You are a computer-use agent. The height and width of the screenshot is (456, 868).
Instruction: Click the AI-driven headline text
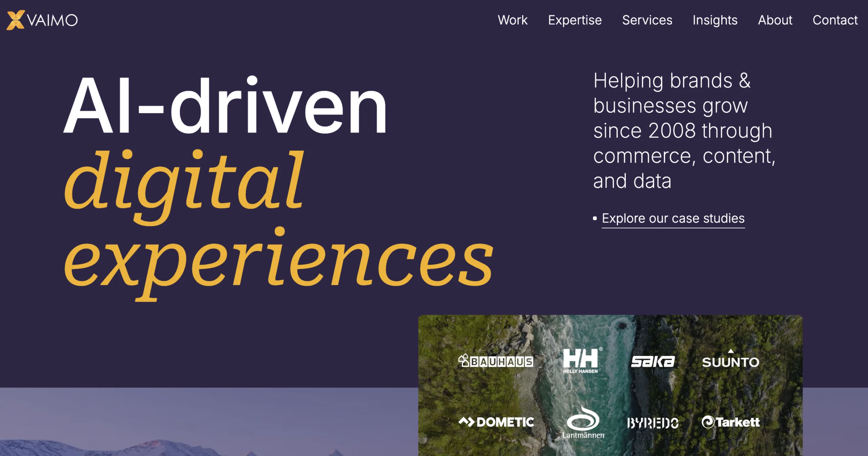[225, 107]
